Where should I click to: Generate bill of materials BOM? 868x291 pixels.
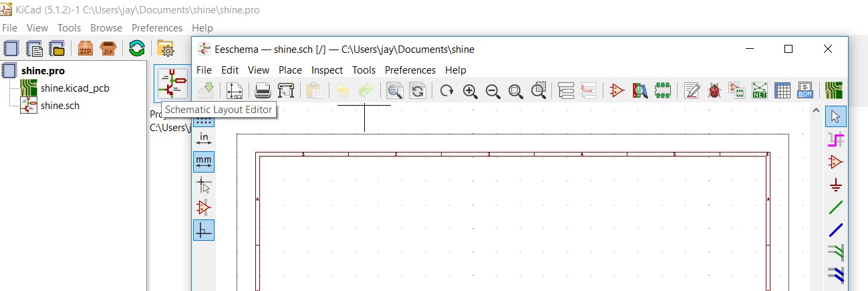coord(805,90)
